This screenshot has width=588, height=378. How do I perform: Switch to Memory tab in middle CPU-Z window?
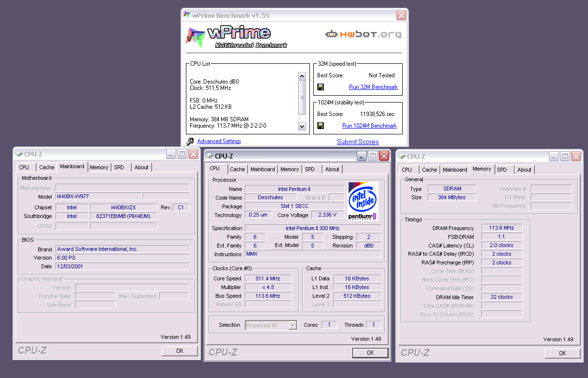coord(290,169)
